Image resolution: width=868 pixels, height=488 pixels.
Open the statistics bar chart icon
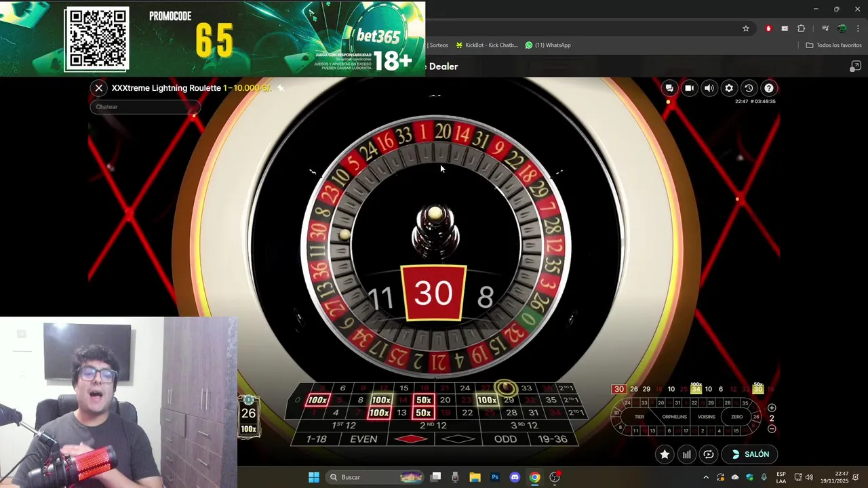tap(687, 454)
